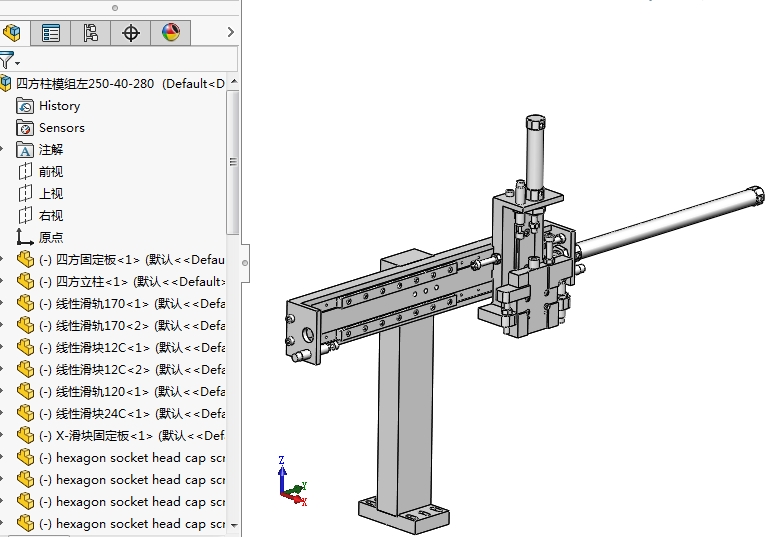Click the top-level assembly icon in the tree
The width and height of the screenshot is (772, 537).
(x=5, y=84)
